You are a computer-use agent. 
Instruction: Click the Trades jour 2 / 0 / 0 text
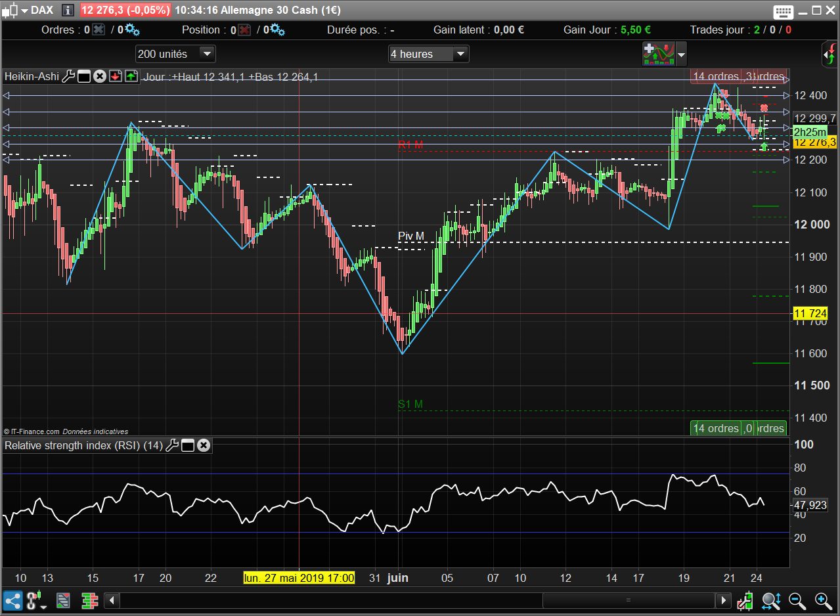(x=740, y=30)
